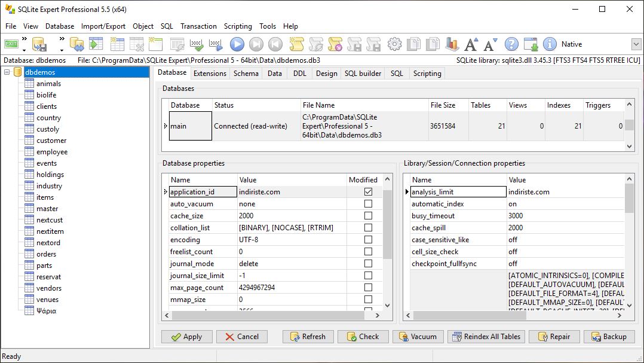Click the new table icon with star

(x=117, y=44)
